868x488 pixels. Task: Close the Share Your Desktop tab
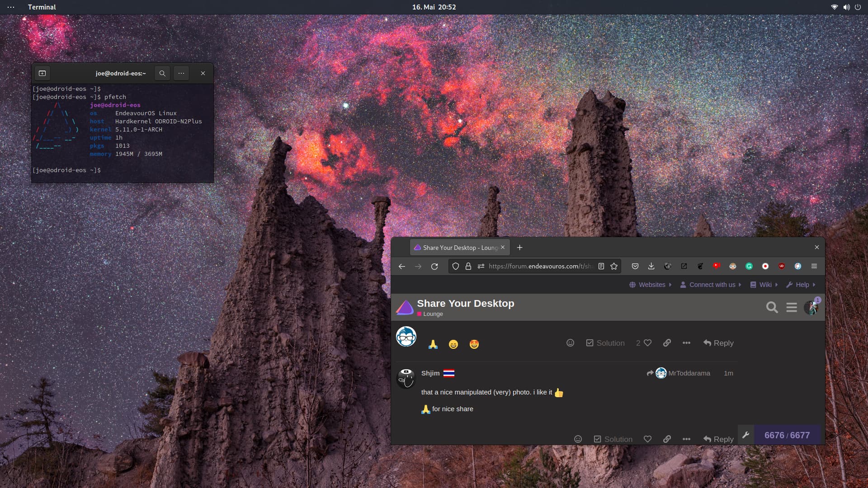pos(503,247)
